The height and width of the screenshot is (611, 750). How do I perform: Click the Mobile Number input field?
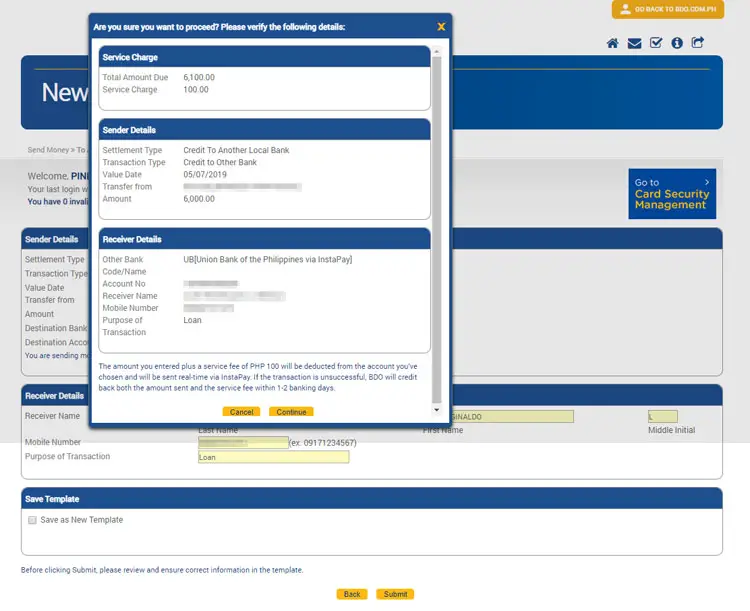(243, 443)
